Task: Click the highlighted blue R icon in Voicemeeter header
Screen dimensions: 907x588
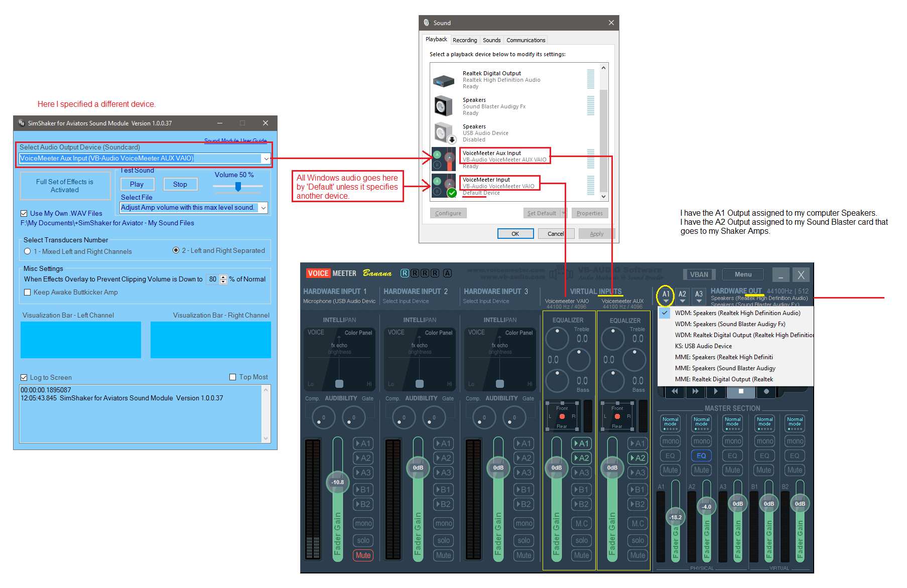Action: [405, 273]
